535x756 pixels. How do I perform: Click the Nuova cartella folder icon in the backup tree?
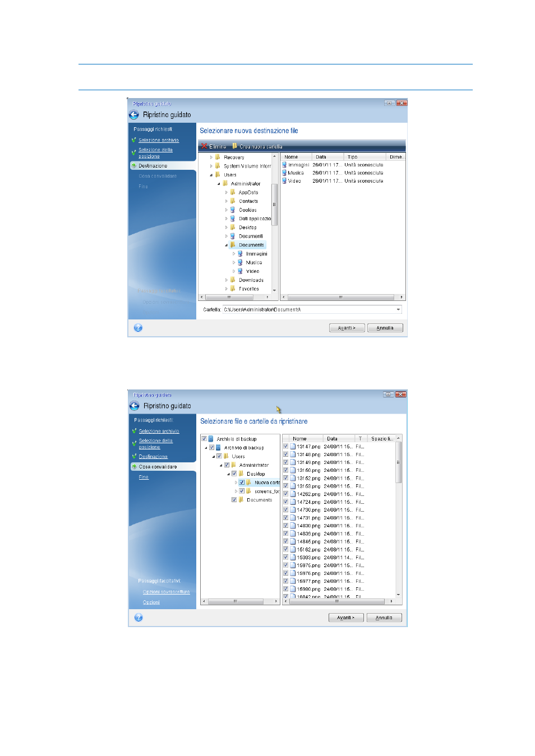[248, 482]
